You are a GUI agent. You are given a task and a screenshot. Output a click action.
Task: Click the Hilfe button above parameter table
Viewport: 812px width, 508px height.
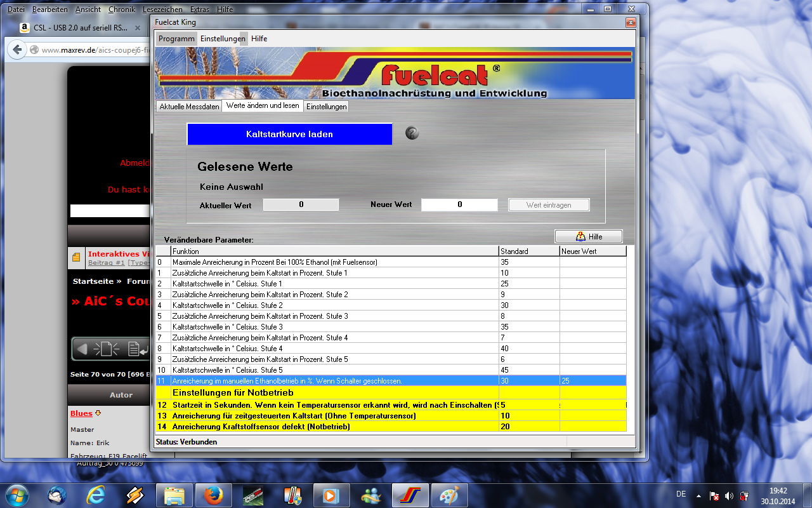pos(588,236)
